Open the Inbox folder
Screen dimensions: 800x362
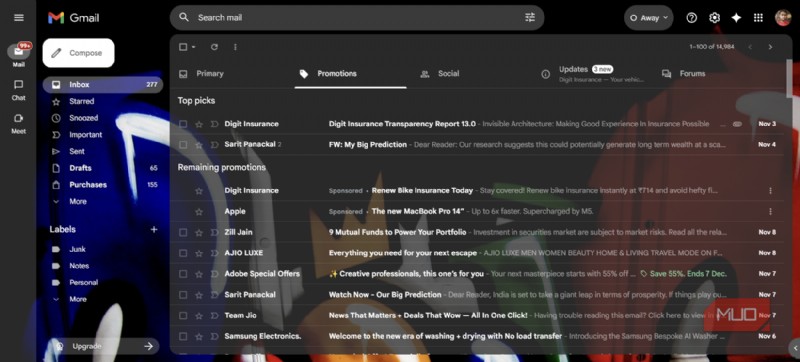103,85
